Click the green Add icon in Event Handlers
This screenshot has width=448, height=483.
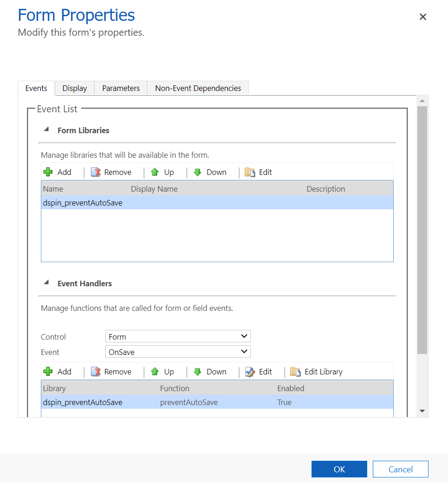coord(48,372)
